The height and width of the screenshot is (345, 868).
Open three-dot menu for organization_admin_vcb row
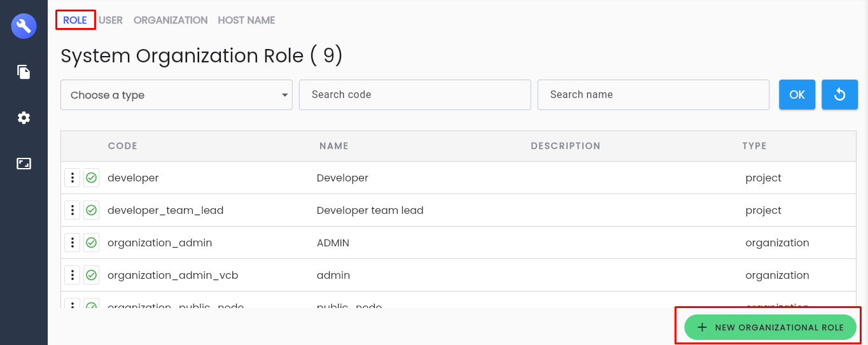click(x=73, y=275)
